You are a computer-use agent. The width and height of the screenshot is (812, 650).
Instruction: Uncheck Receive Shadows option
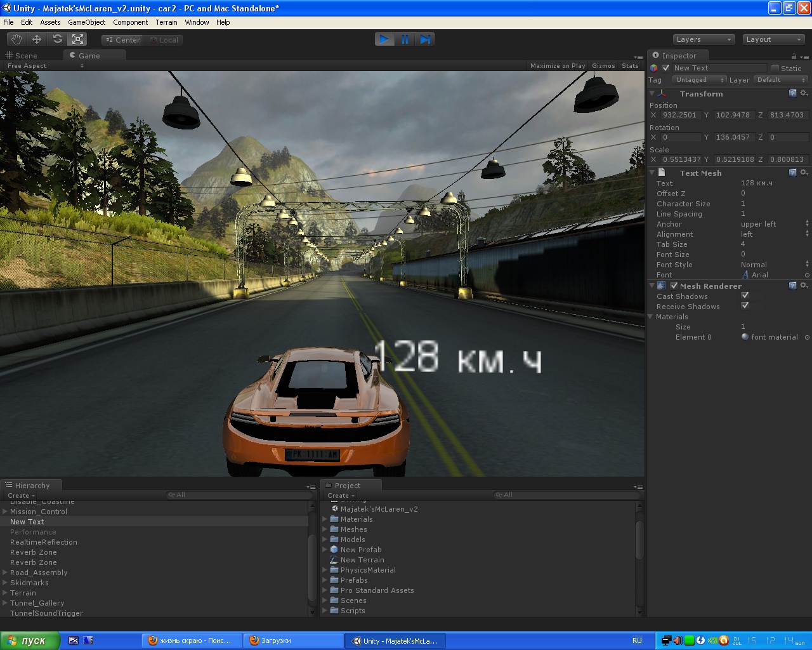pyautogui.click(x=745, y=305)
